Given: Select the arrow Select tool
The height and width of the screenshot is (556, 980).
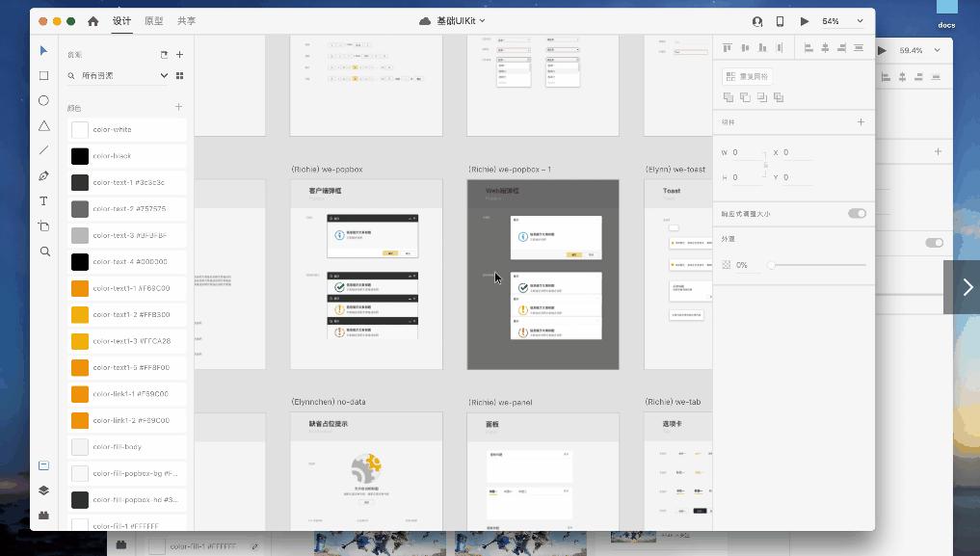Looking at the screenshot, I should (43, 51).
